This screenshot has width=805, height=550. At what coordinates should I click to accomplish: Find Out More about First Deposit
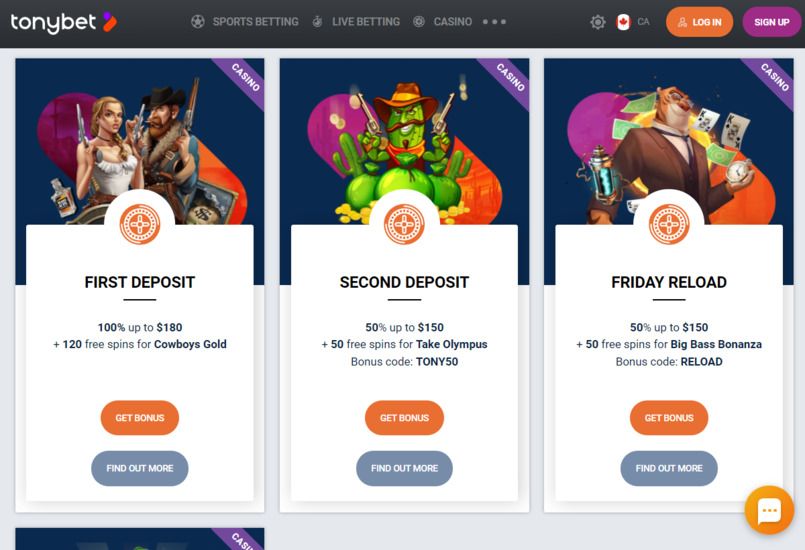pos(140,468)
